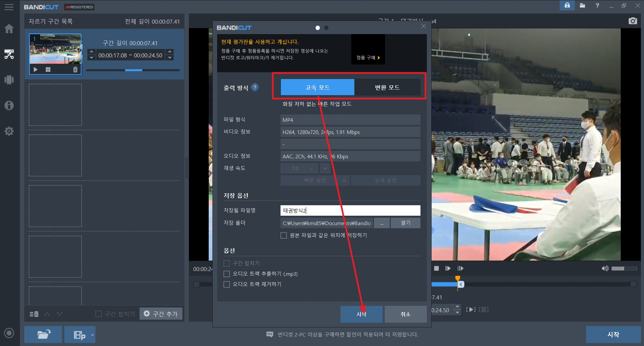644x346 pixels.
Task: Cancel the export dialog
Action: coord(406,314)
